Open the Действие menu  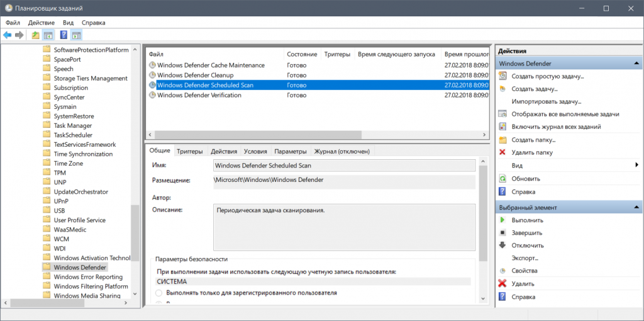[40, 23]
